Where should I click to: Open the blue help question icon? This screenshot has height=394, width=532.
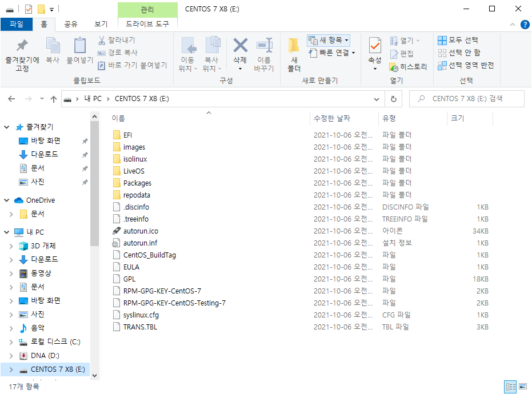click(525, 25)
